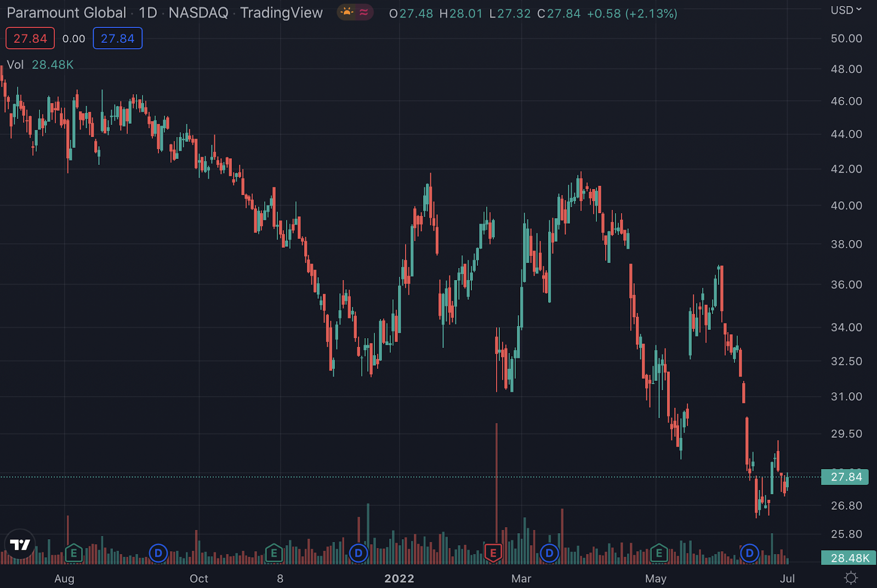Click the TradingView logo icon
Viewport: 877px width, 588px height.
pos(20,545)
